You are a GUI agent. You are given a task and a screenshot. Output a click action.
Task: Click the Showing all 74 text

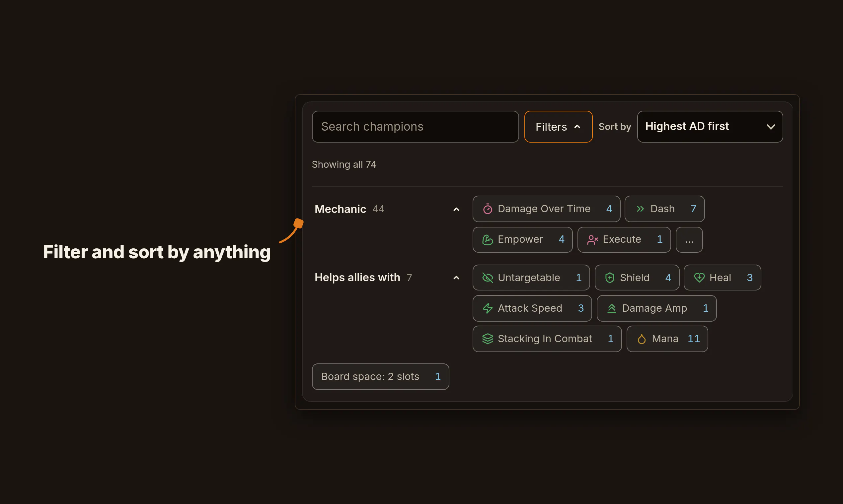[x=344, y=165]
